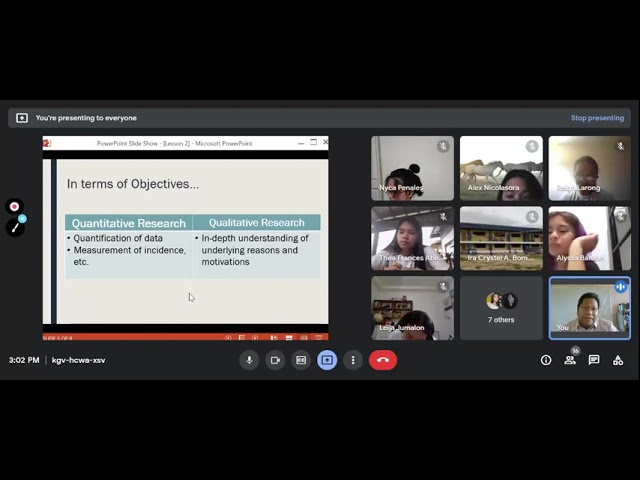Select Ira Crystel A. Bom... video tile
The image size is (640, 480).
pyautogui.click(x=501, y=238)
